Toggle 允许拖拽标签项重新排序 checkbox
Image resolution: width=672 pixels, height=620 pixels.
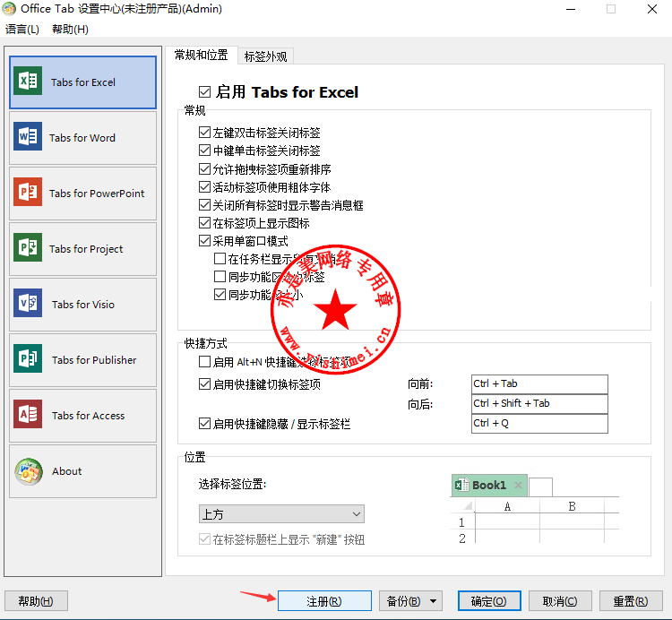(205, 168)
